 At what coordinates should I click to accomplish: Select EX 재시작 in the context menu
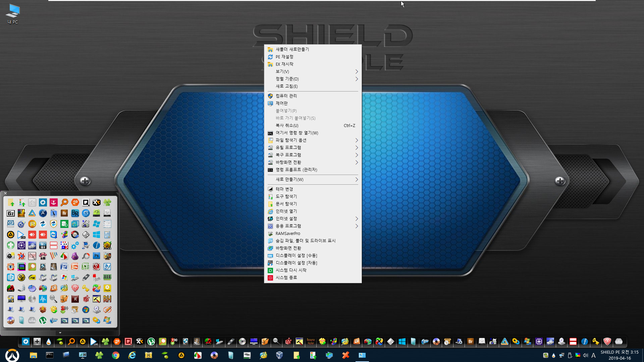[x=313, y=64]
